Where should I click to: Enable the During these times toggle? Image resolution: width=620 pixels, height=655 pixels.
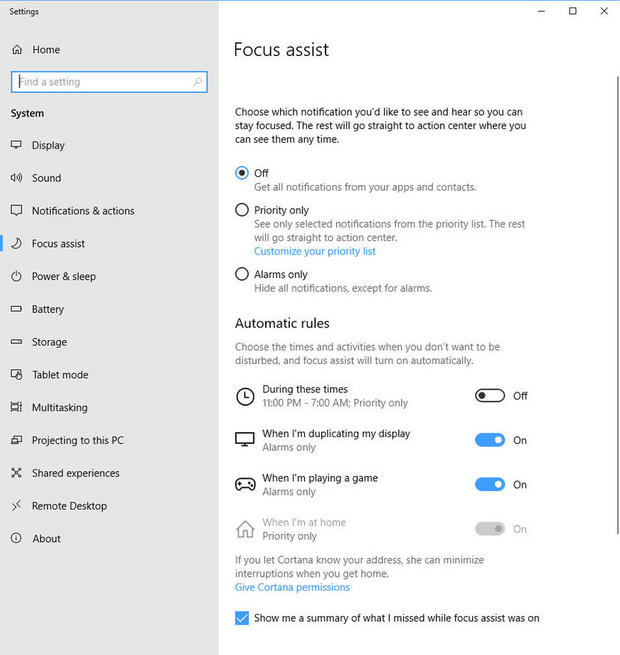point(490,396)
